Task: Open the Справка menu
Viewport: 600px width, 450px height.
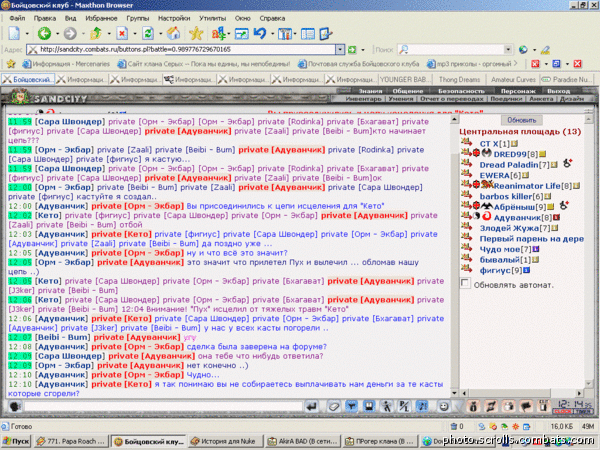Action: pyautogui.click(x=272, y=18)
